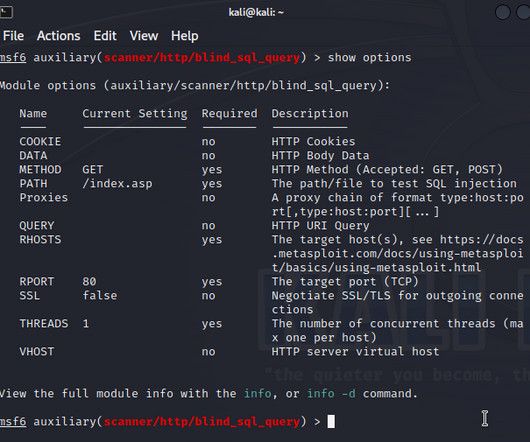Click the first round window control button

(502, 13)
